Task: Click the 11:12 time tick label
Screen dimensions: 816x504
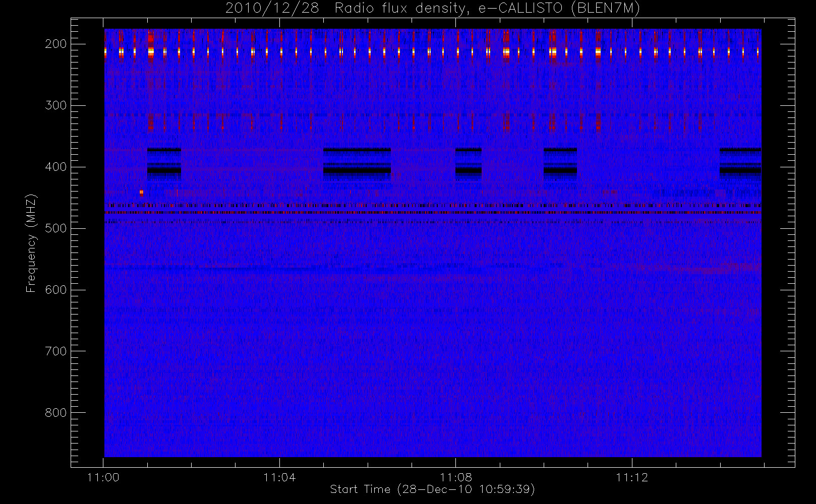Action: [632, 477]
